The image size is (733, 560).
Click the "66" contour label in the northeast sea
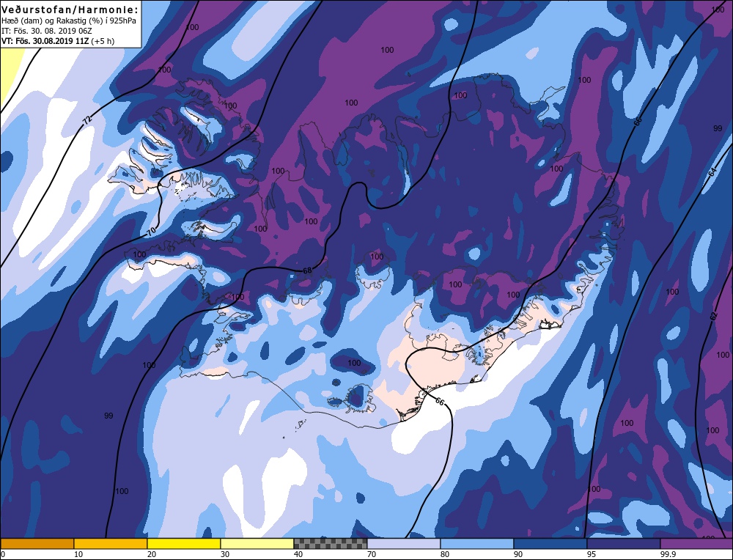click(x=638, y=121)
